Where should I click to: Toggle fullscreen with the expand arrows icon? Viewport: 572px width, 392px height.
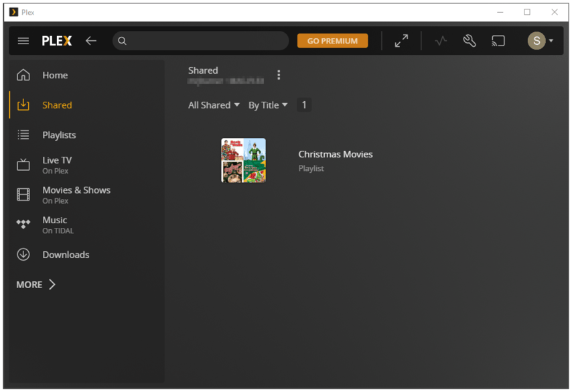[401, 41]
